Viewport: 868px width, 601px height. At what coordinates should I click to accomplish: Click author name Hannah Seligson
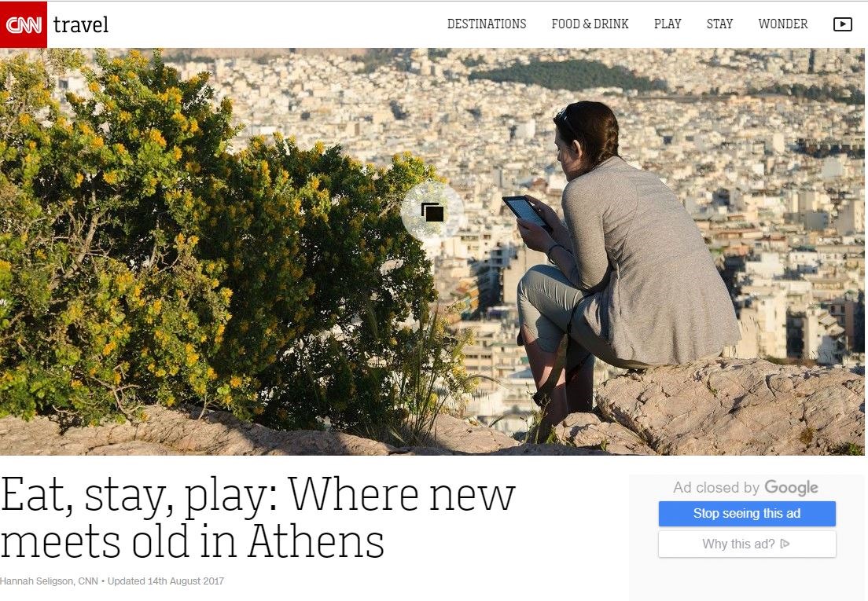(x=37, y=581)
